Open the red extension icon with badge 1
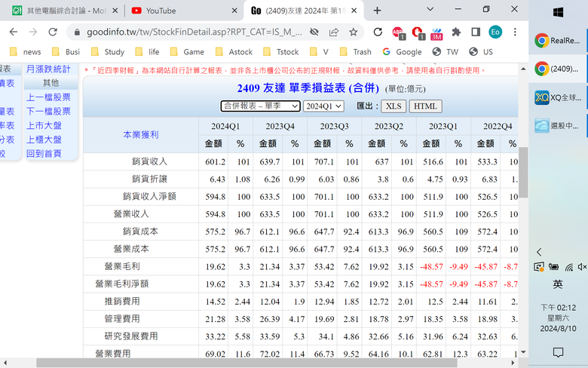This screenshot has width=588, height=368. pos(418,33)
